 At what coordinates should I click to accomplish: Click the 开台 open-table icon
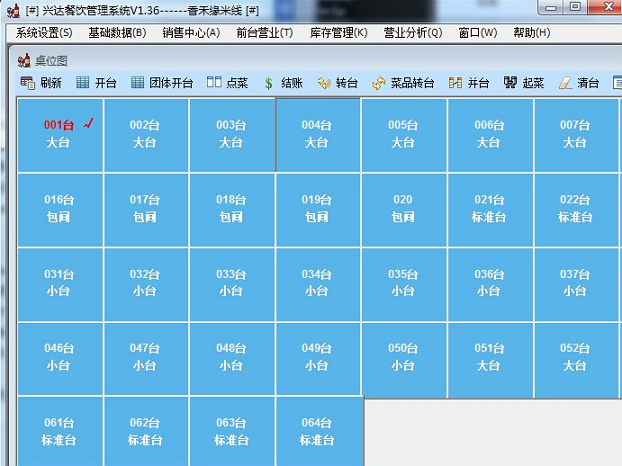[83, 82]
